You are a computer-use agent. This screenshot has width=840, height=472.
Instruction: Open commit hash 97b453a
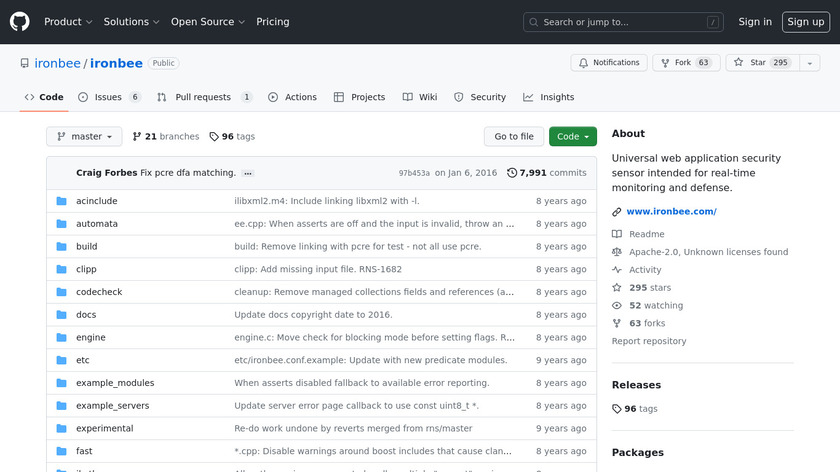click(414, 173)
